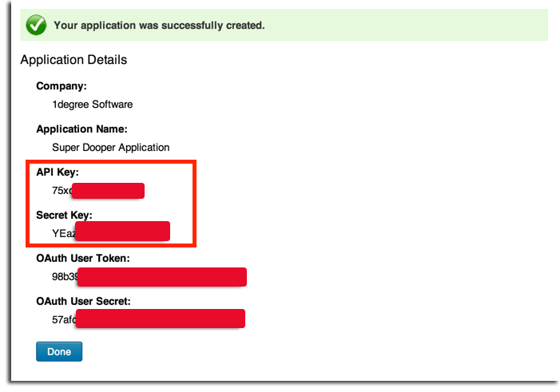Select the API key value starting 75x
This screenshot has height=392, width=560.
coord(62,190)
